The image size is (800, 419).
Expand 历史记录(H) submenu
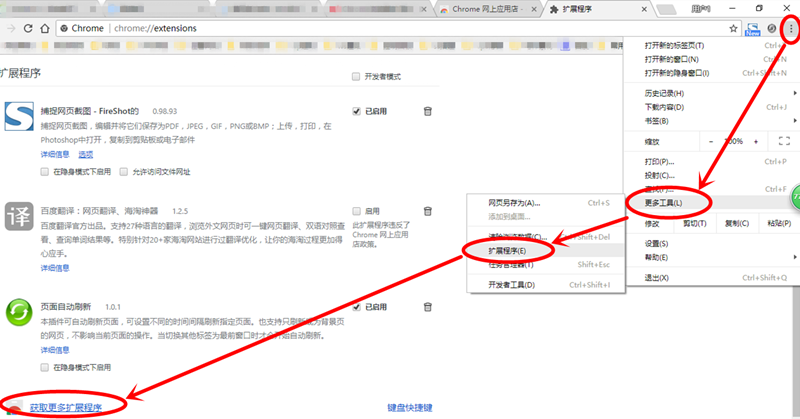(x=712, y=93)
